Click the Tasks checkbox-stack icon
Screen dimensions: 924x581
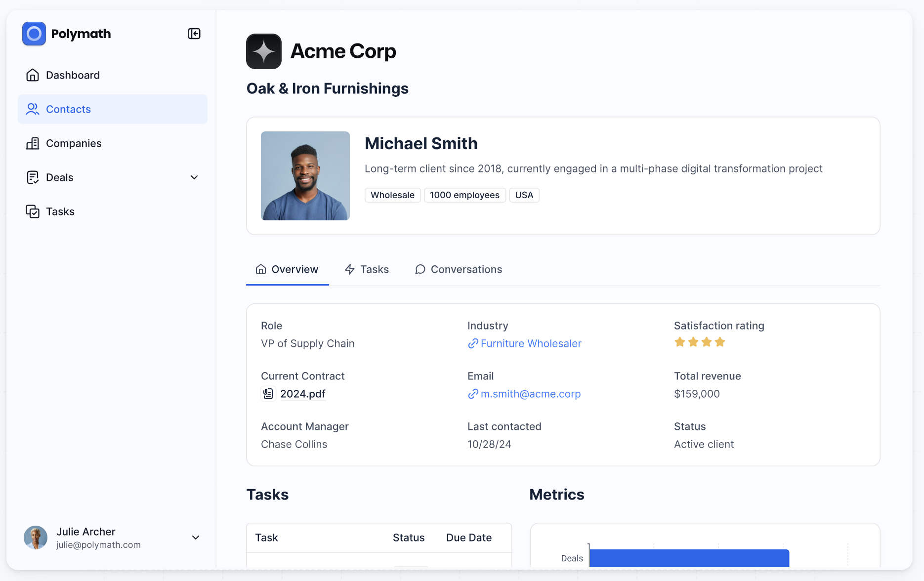(x=33, y=211)
